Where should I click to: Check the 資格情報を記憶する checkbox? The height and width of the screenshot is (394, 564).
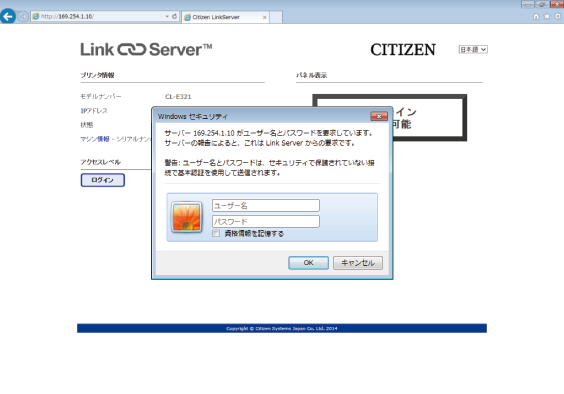click(216, 234)
